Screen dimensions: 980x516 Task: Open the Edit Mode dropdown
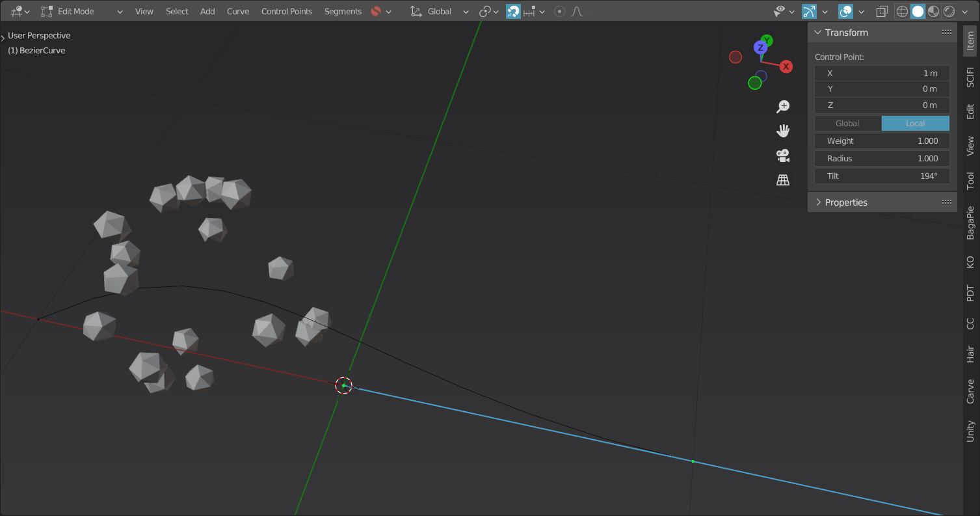(x=81, y=11)
